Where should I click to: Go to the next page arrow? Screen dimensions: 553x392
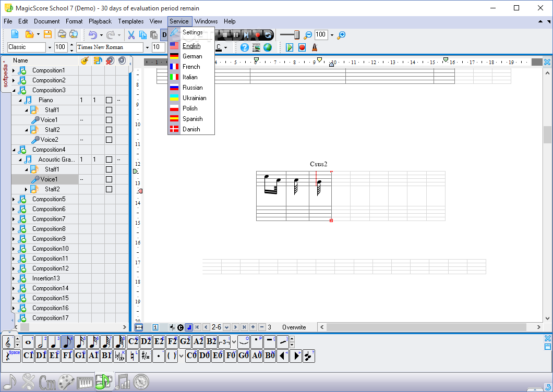point(236,327)
